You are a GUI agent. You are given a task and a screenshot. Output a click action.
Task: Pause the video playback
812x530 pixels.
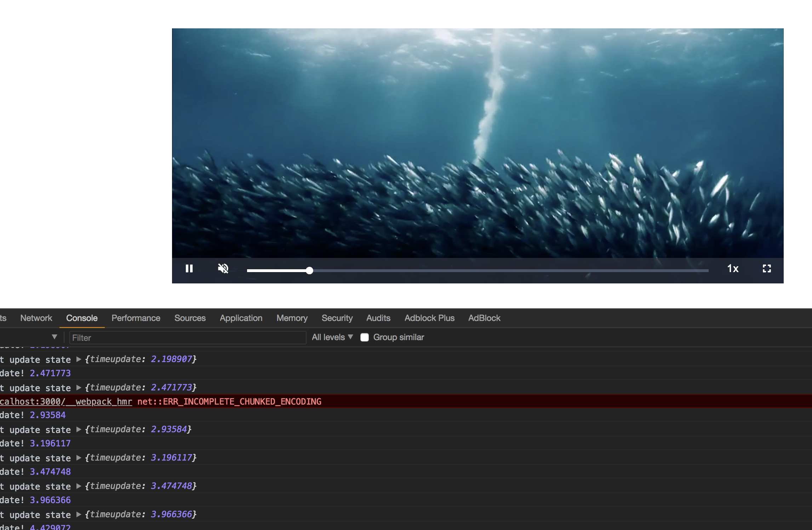[x=189, y=269]
